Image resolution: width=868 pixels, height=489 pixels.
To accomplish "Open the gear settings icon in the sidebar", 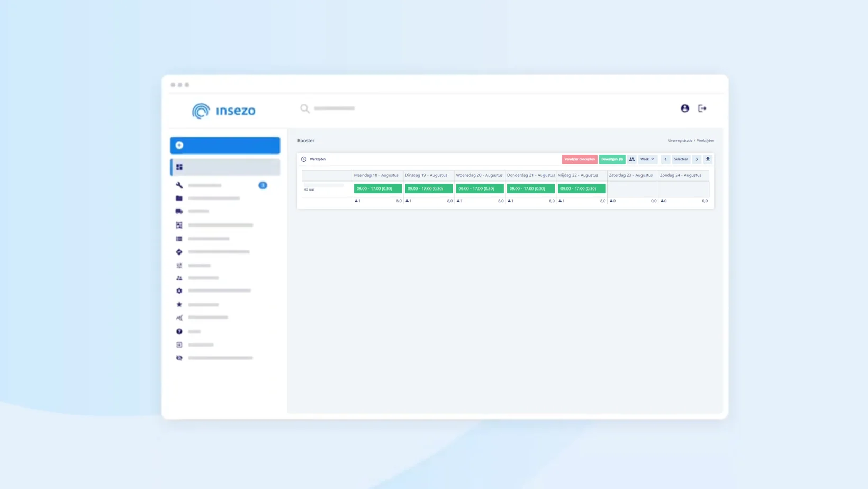I will [179, 291].
